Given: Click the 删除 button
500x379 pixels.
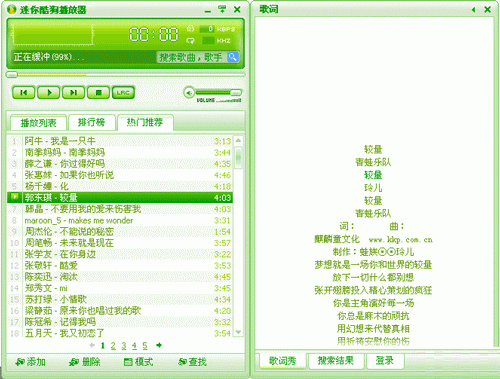Looking at the screenshot, I should pyautogui.click(x=85, y=362).
